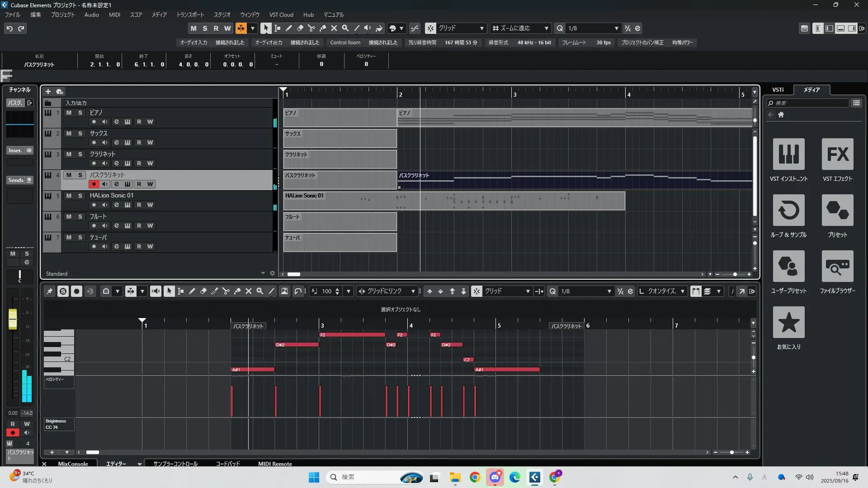Screen dimensions: 868x488
Task: Solo the サックス track
Action: [80, 133]
